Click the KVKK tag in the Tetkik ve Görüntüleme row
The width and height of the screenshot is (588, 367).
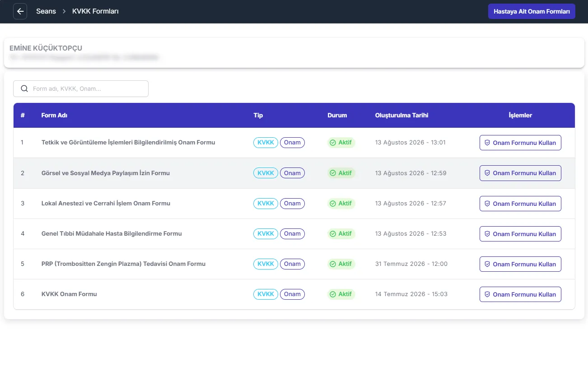(266, 143)
